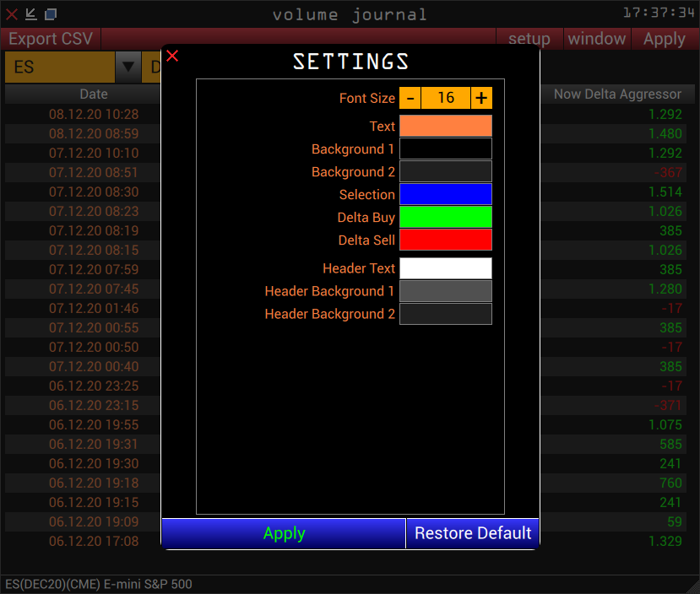Open the window menu
This screenshot has width=700, height=594.
coord(596,39)
